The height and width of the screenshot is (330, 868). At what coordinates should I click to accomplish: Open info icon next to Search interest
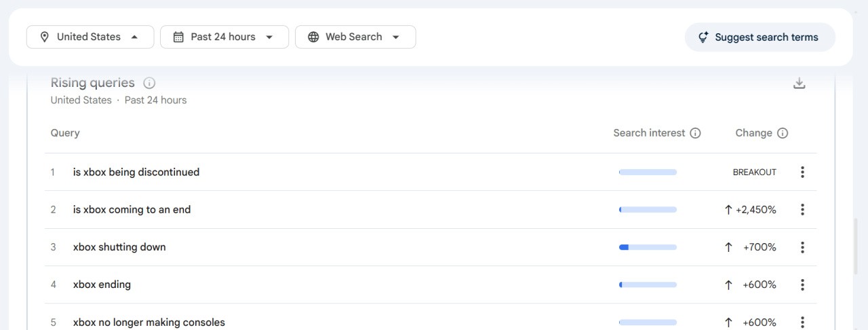click(695, 133)
